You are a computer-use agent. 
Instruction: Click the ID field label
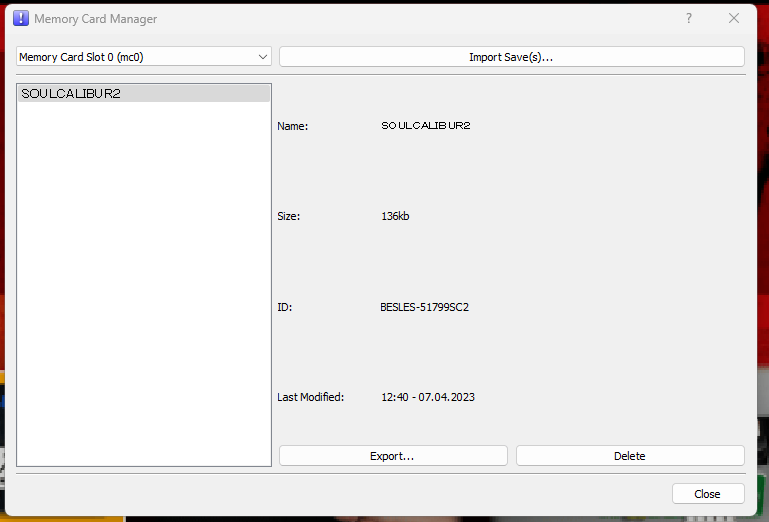point(283,307)
